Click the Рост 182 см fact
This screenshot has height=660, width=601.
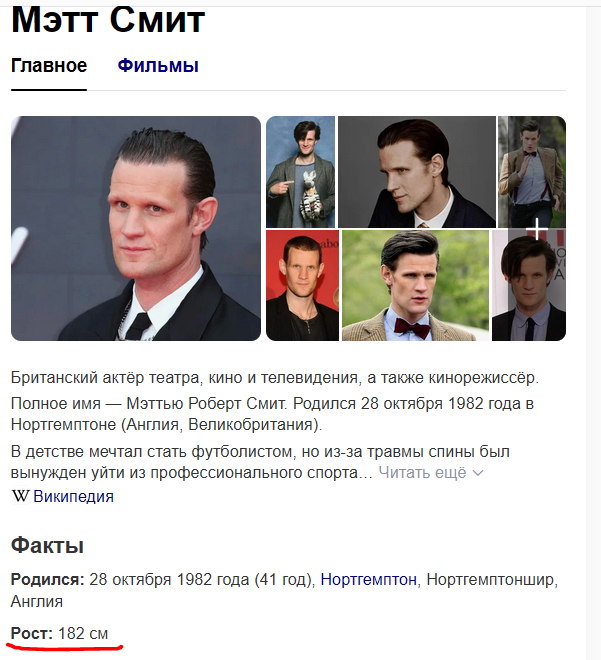(x=59, y=633)
